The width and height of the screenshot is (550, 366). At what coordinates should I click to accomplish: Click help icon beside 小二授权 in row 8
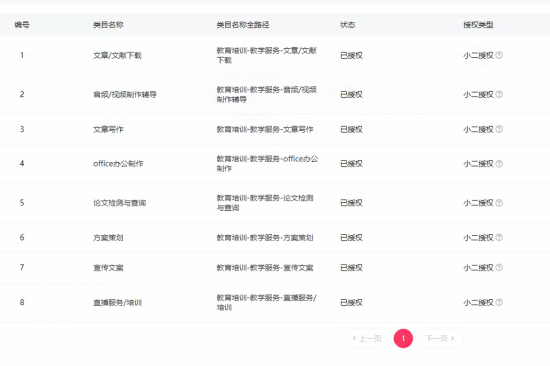[499, 302]
